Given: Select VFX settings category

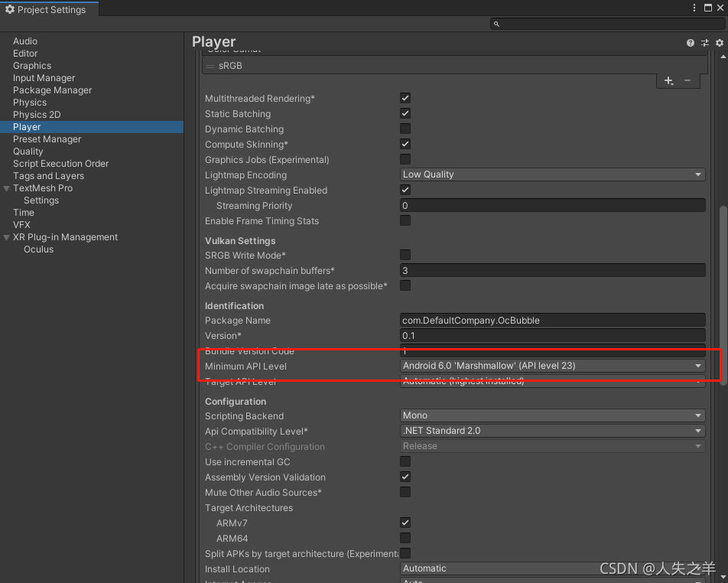Looking at the screenshot, I should click(x=21, y=225).
